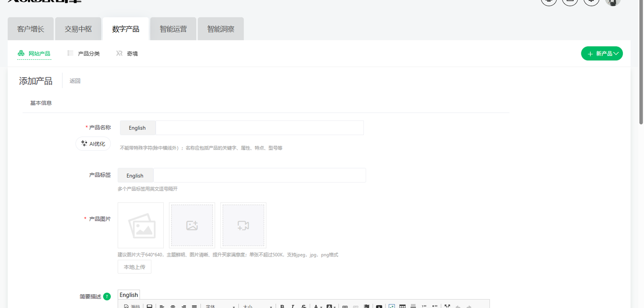Viewport: 644px width, 308px height.
Task: Click the main product image placeholder
Action: [x=141, y=225]
